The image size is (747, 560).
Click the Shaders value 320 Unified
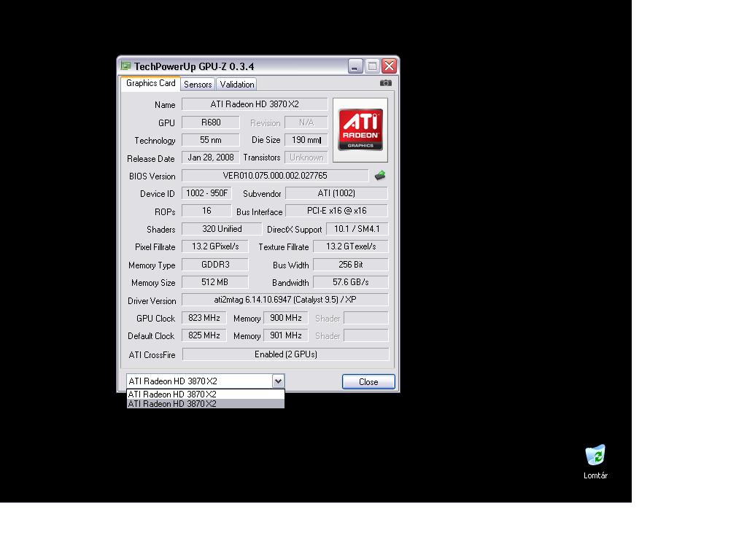[222, 229]
